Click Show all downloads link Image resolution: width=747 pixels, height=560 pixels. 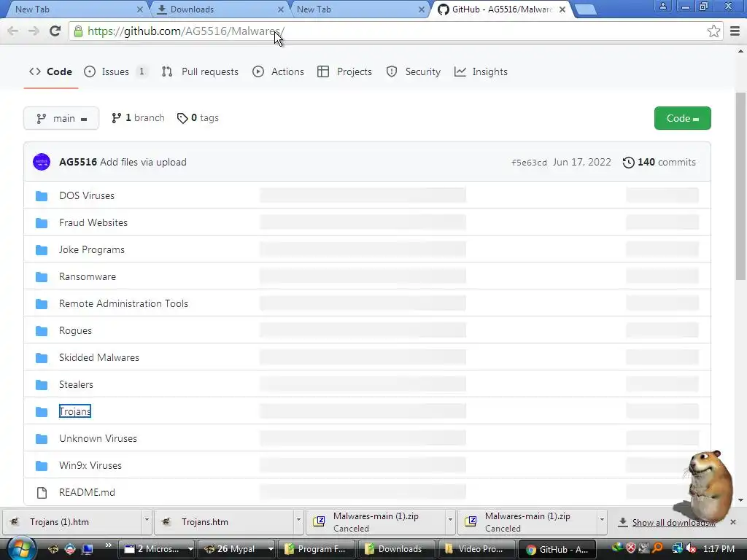pos(673,522)
